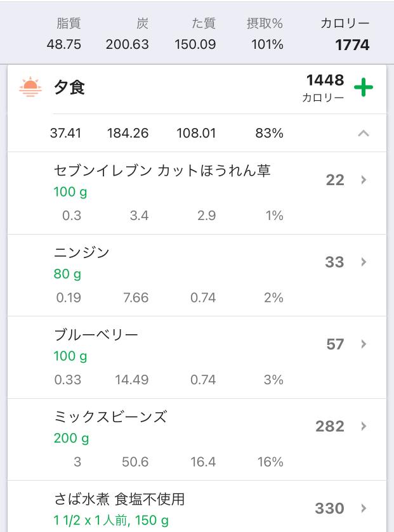Collapse the 夕食 meal section using the up chevron
Viewport: 394px width, 532px height.
[x=363, y=133]
